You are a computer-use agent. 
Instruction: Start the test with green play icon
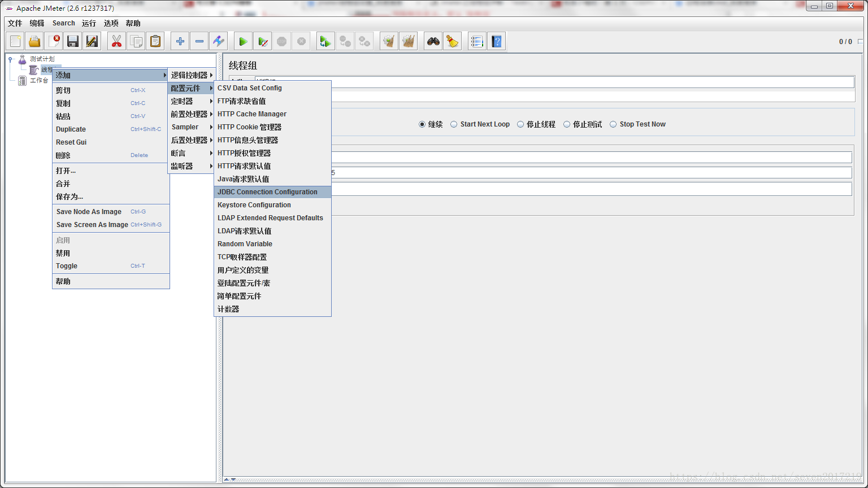(x=244, y=41)
